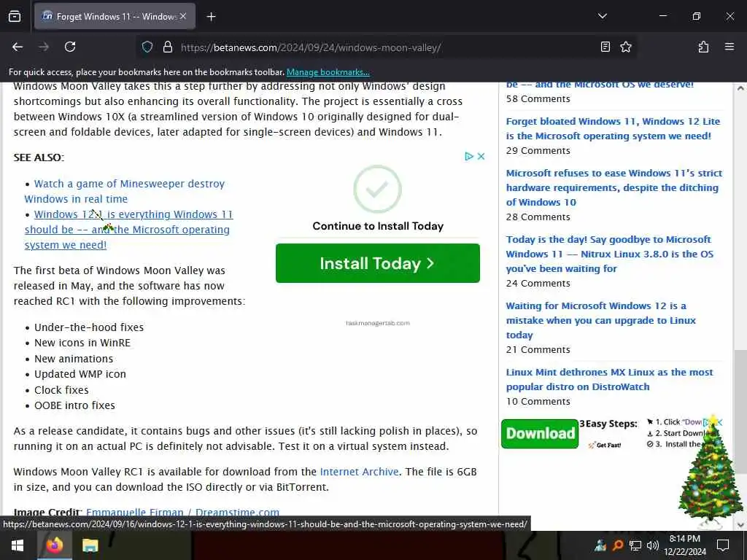Click the green Download ad button
The height and width of the screenshot is (560, 747).
click(540, 433)
